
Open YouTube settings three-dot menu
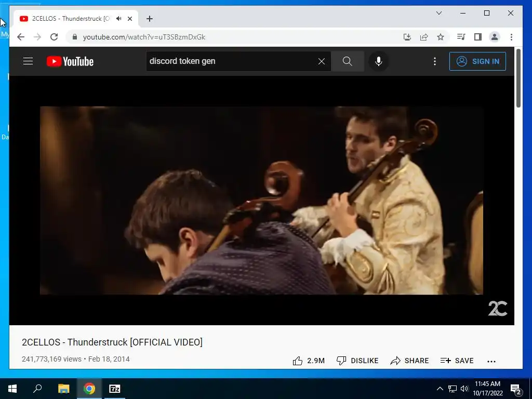pos(435,61)
